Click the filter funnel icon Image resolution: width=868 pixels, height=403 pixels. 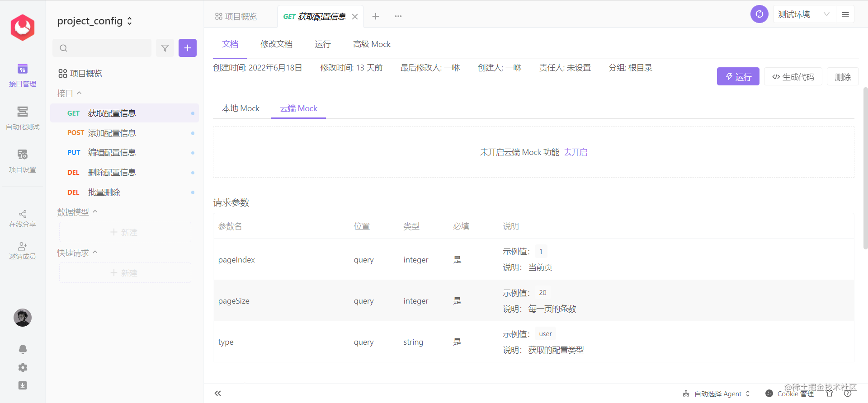(x=165, y=48)
